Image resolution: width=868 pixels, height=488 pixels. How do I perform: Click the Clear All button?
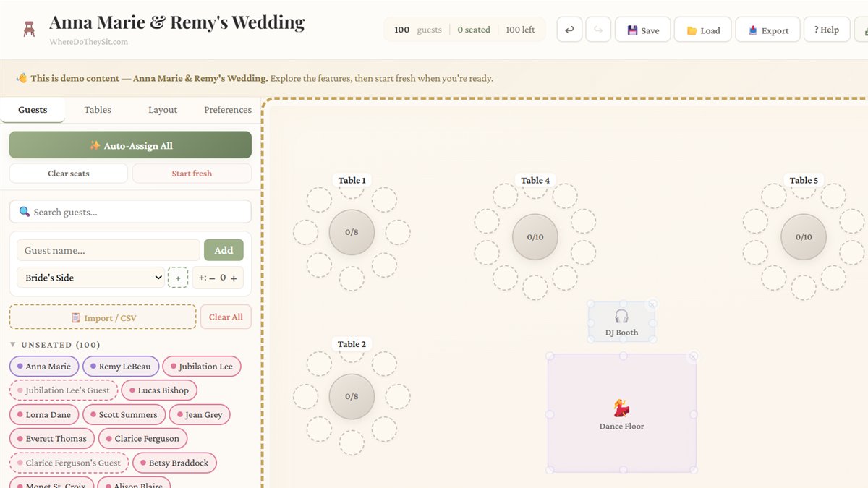tap(226, 317)
